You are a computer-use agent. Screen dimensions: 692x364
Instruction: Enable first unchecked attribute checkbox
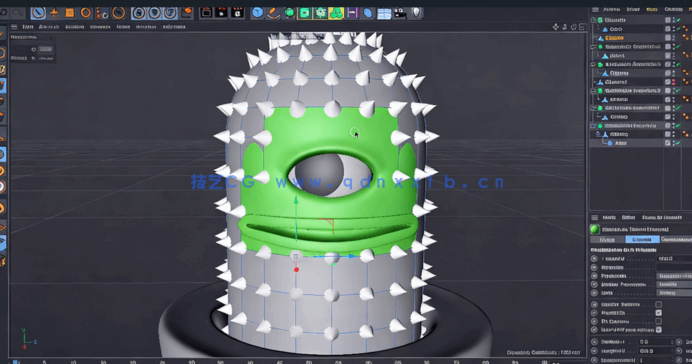[x=658, y=304]
